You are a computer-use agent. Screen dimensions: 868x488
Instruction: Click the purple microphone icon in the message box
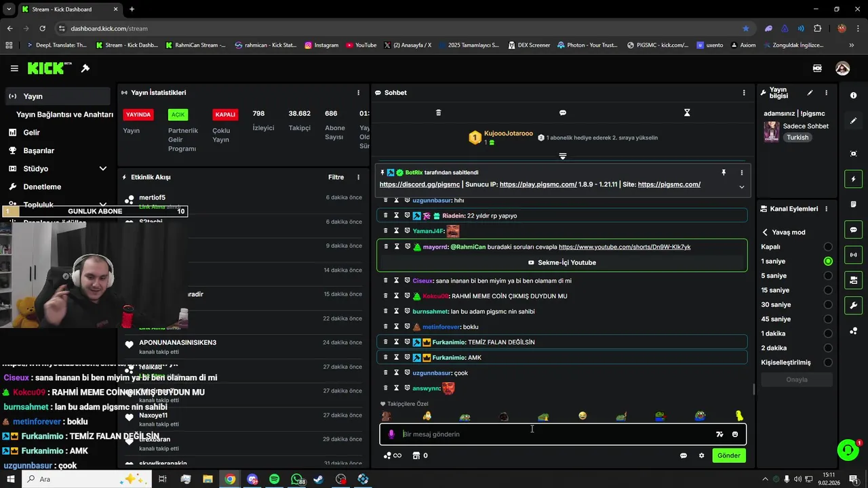coord(391,434)
